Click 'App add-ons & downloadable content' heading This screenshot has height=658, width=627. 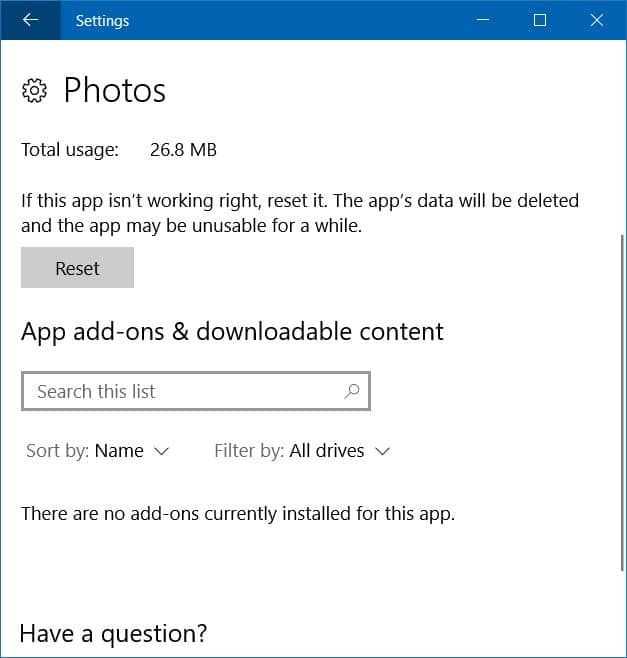[x=232, y=332]
